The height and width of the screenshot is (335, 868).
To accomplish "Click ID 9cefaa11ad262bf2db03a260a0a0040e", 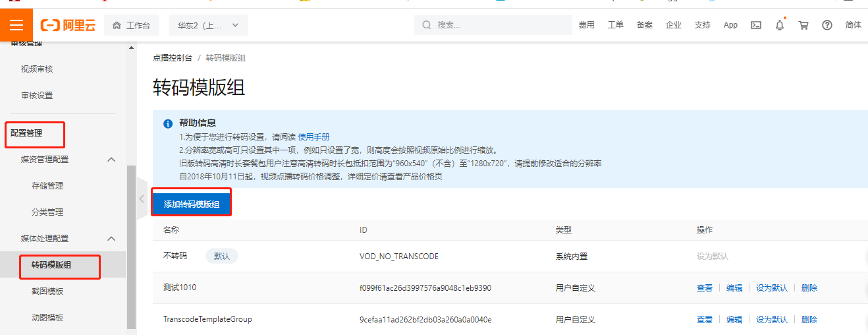I will click(425, 319).
